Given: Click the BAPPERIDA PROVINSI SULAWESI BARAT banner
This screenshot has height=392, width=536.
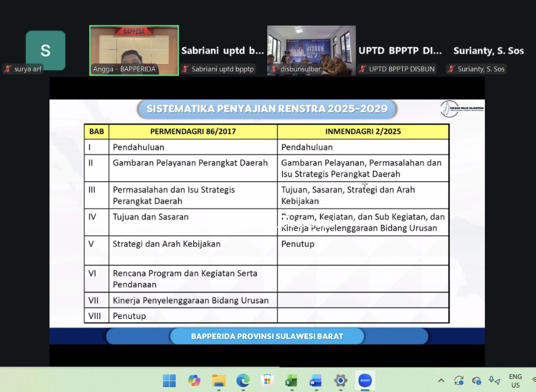Looking at the screenshot, I should [267, 336].
